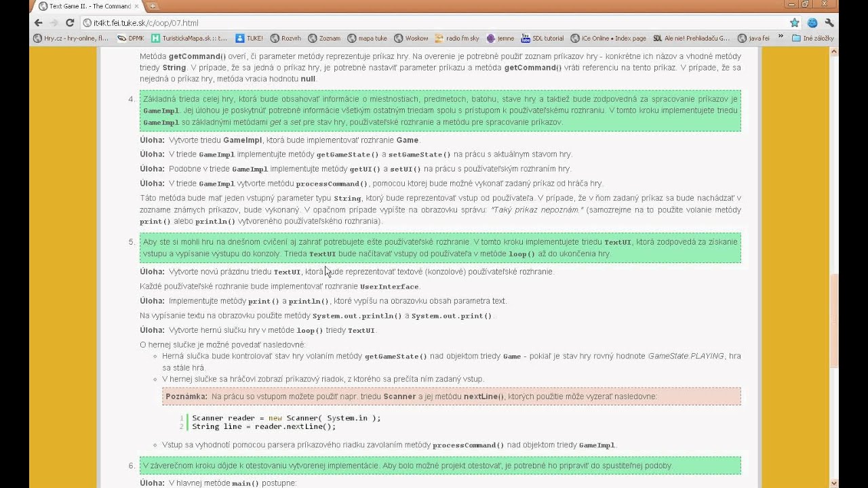Click the green step 4 GameImpl description box
The height and width of the screenshot is (488, 868).
click(x=440, y=110)
